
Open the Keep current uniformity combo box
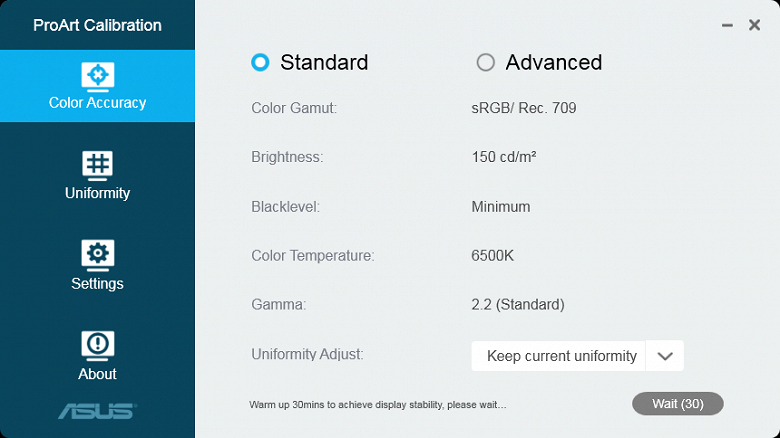560,356
